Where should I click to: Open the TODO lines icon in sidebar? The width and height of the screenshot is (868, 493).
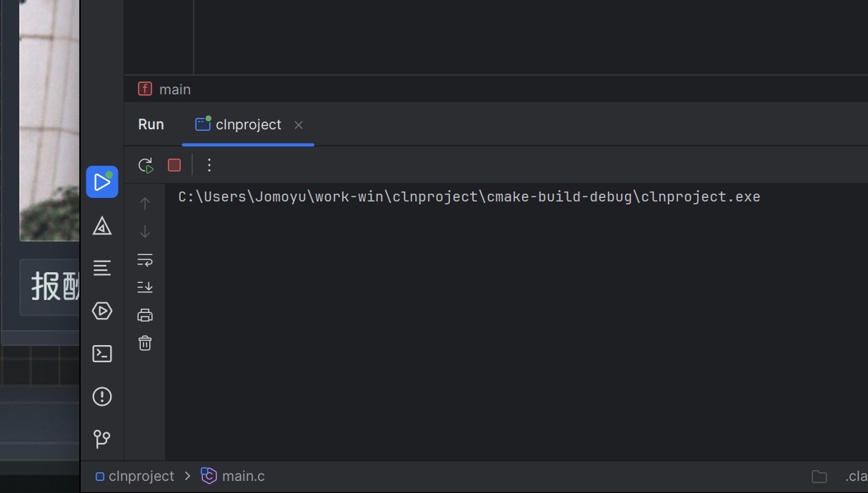[102, 269]
